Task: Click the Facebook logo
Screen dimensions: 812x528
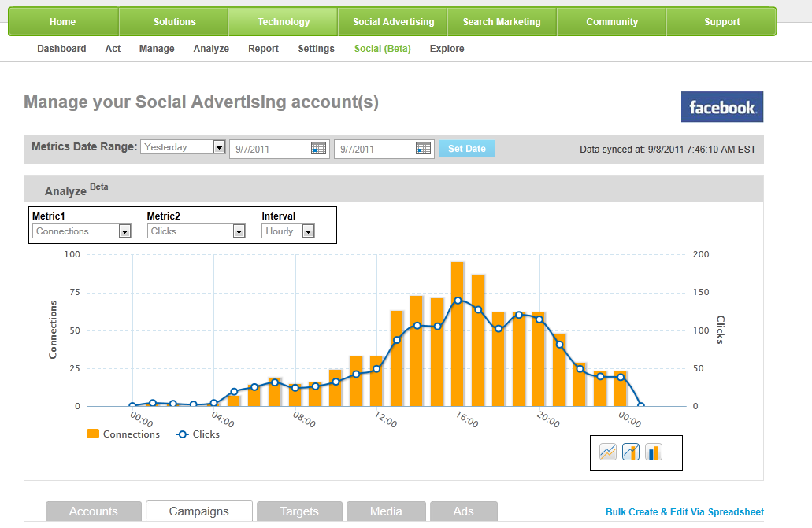Action: click(x=721, y=107)
